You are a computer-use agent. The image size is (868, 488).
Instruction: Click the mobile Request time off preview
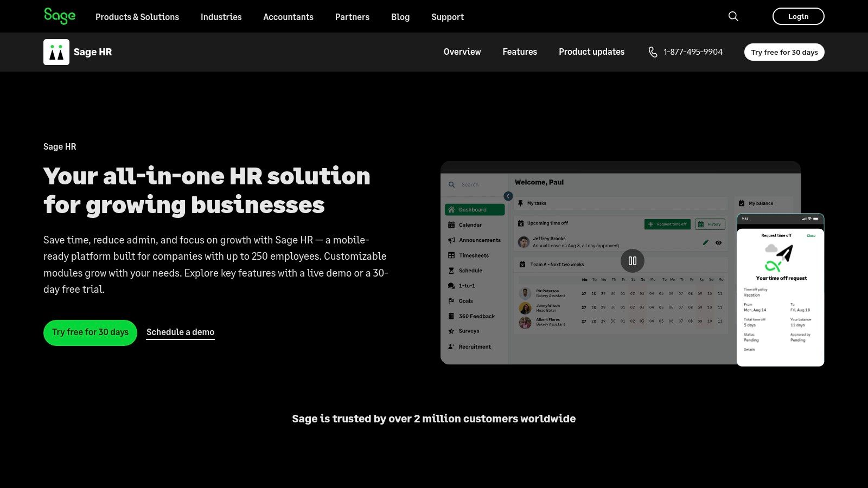781,290
